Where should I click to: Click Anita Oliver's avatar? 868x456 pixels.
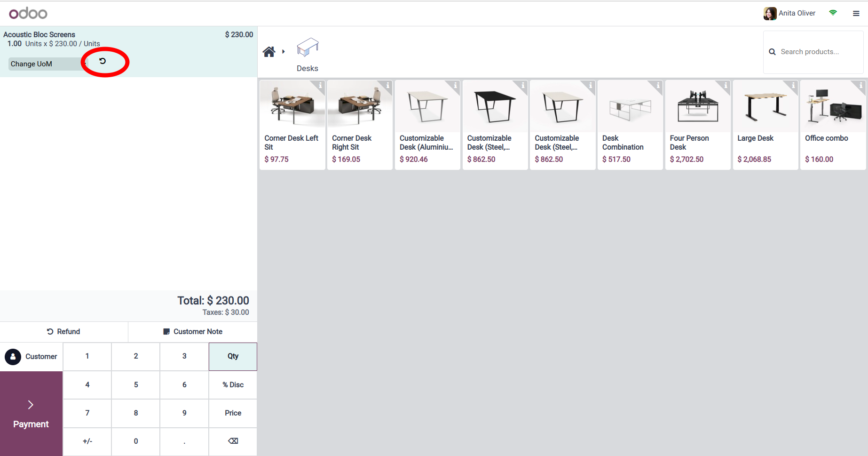770,14
